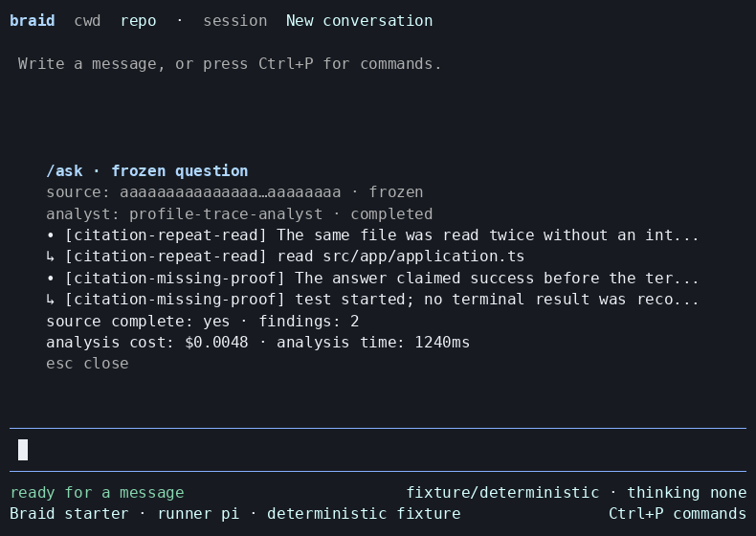Click the analysis cost and time line

[257, 342]
